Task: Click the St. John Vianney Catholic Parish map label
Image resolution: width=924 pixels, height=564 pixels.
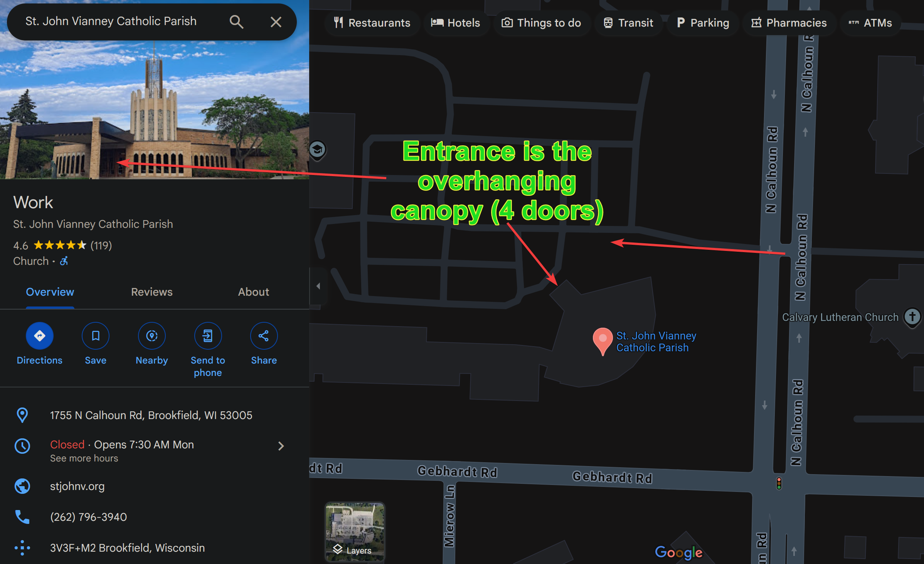Action: tap(656, 342)
